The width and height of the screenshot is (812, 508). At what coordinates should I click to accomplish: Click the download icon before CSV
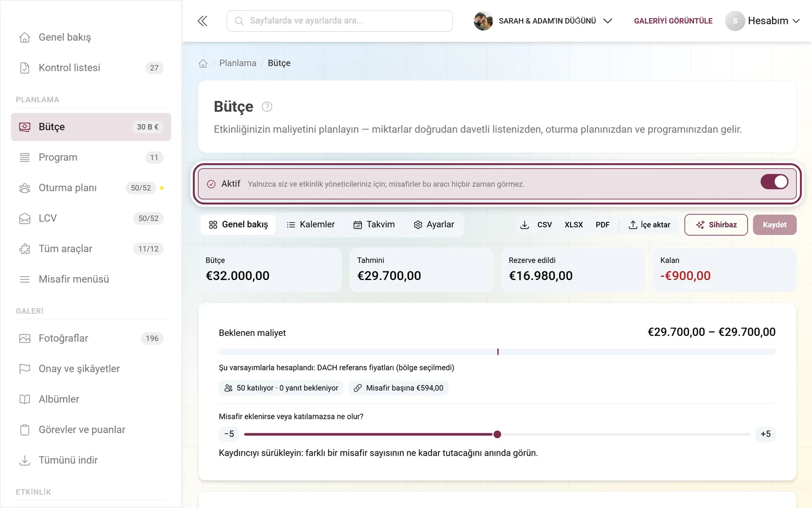(x=524, y=225)
